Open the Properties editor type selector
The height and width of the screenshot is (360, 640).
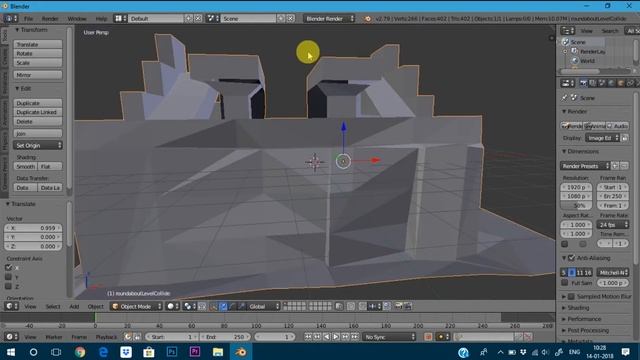(567, 83)
